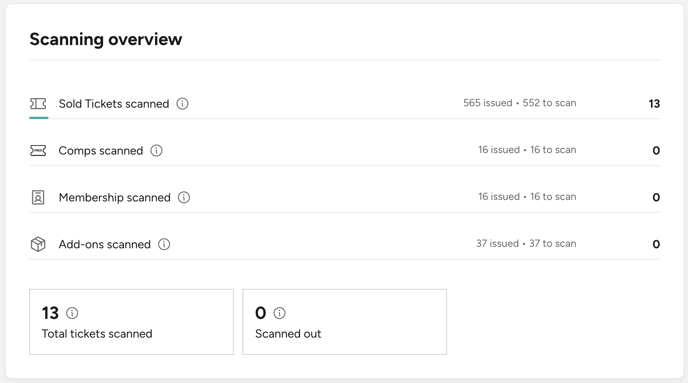Viewport: 688px width, 383px height.
Task: Open info icon beside Add-ons scanned
Action: (164, 244)
